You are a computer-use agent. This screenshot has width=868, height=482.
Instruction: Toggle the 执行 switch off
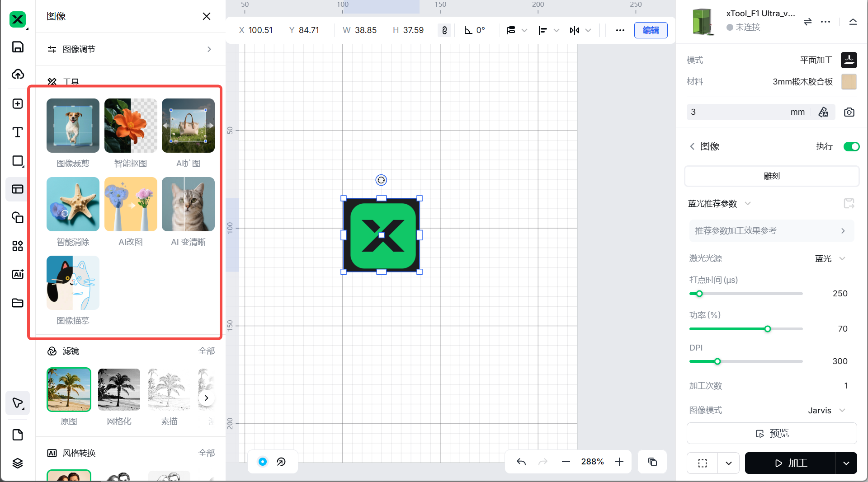[x=851, y=146]
